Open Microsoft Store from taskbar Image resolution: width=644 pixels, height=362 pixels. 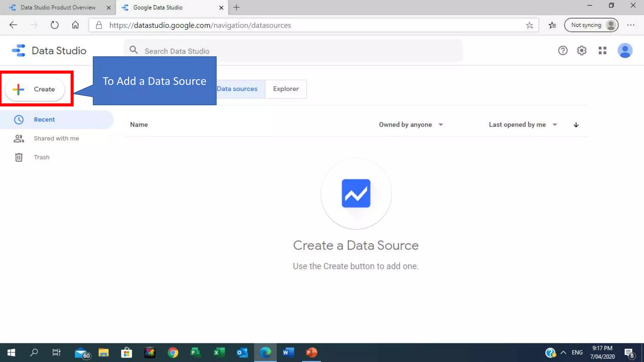tap(126, 353)
